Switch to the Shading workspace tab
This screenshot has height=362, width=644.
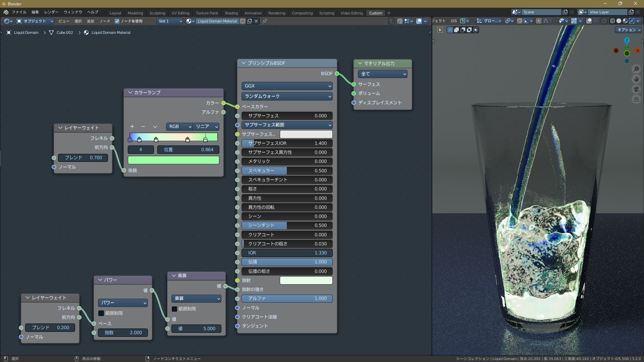click(231, 13)
